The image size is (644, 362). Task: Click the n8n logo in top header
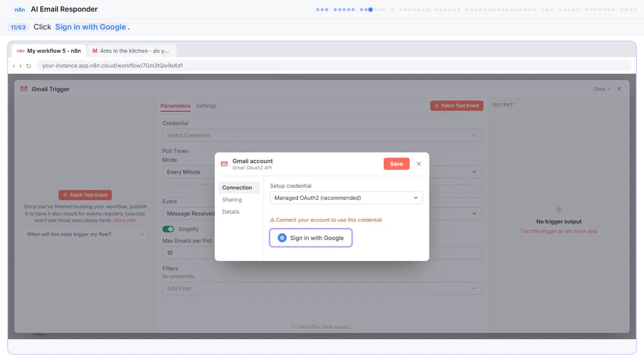pyautogui.click(x=20, y=9)
